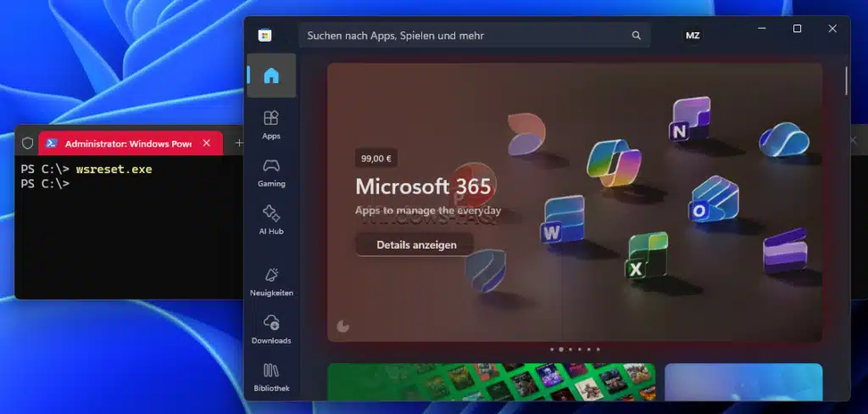The height and width of the screenshot is (414, 868).
Task: Select the last carousel page dot
Action: [x=598, y=350]
